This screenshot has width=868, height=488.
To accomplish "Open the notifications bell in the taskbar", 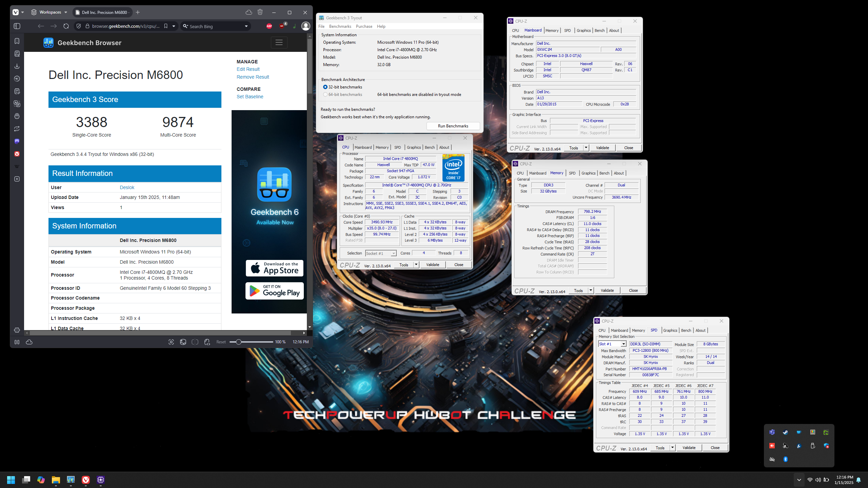I will [x=859, y=480].
